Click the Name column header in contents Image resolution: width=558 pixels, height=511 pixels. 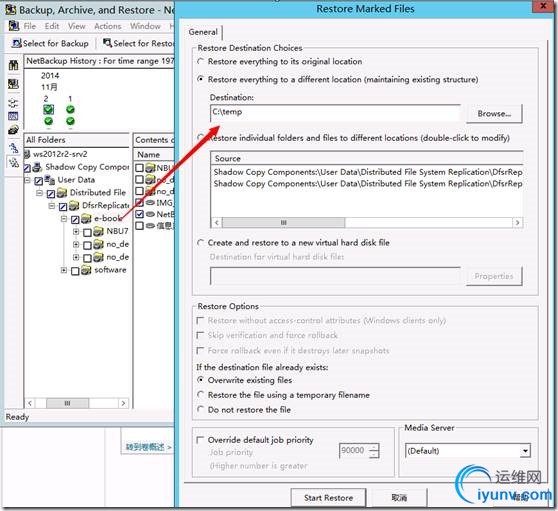pyautogui.click(x=154, y=155)
